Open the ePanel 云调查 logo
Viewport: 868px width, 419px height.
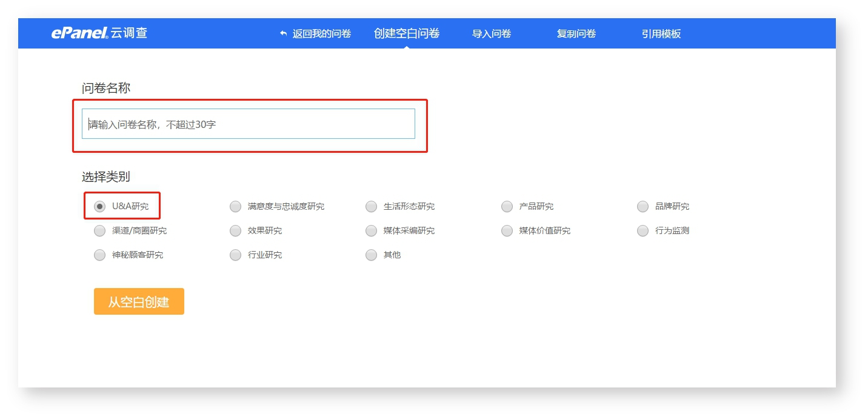[x=99, y=33]
